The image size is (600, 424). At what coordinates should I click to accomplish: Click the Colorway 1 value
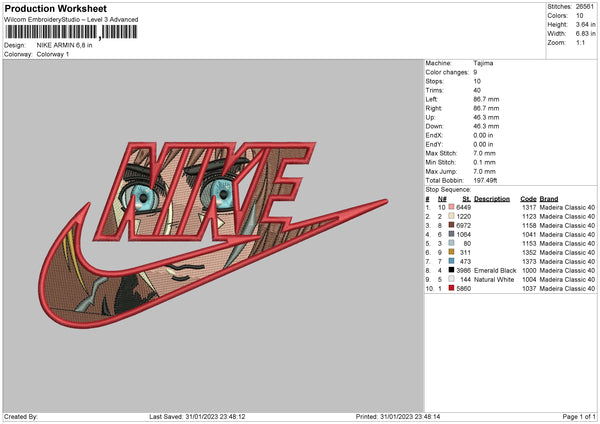click(53, 54)
